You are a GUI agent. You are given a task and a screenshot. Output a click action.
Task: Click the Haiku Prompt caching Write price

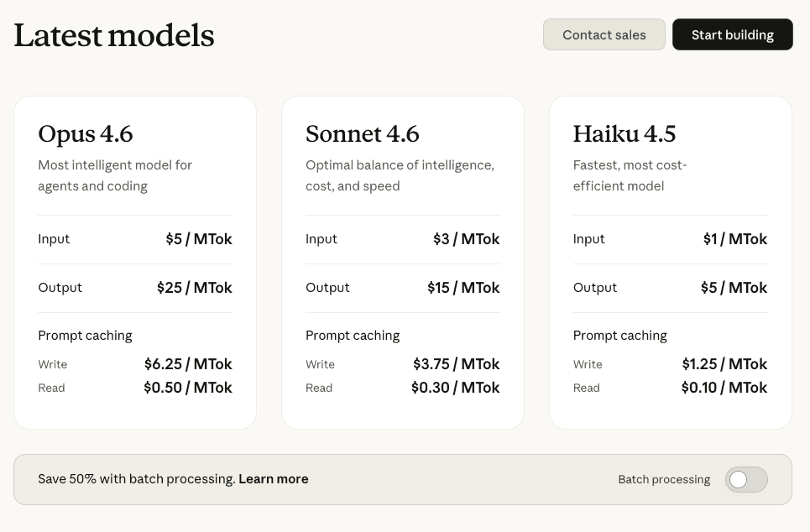pyautogui.click(x=724, y=364)
